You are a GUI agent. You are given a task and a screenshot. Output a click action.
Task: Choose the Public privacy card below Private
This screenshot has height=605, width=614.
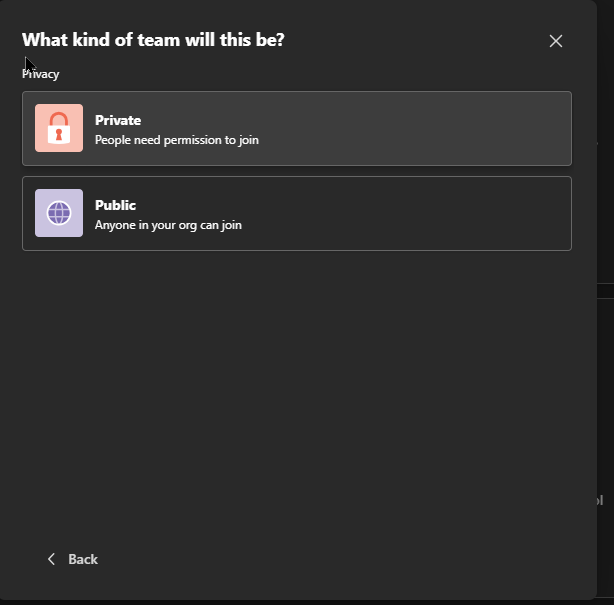(x=297, y=213)
